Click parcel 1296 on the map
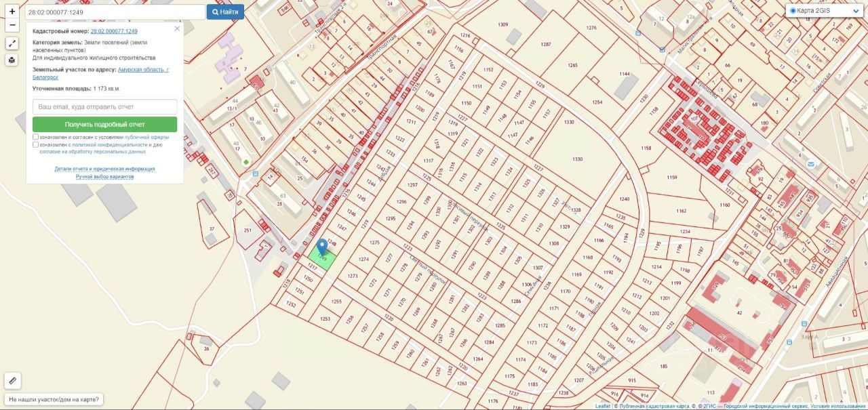 [x=401, y=202]
